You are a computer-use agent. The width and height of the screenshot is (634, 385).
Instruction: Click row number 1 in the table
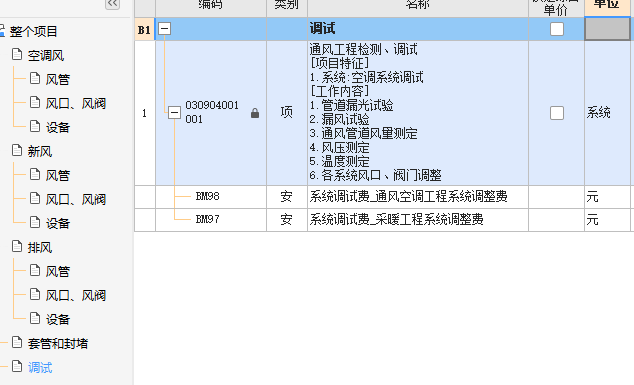144,113
